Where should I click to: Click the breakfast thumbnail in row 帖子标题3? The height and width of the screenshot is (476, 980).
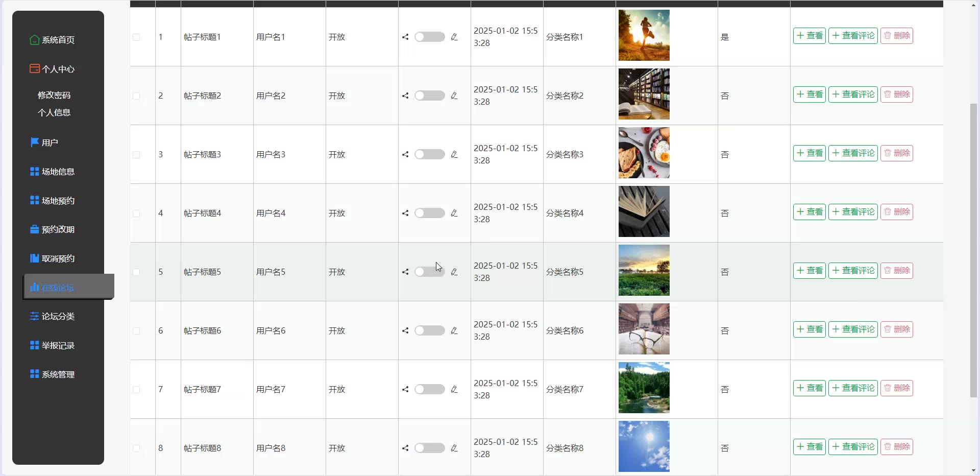tap(644, 153)
